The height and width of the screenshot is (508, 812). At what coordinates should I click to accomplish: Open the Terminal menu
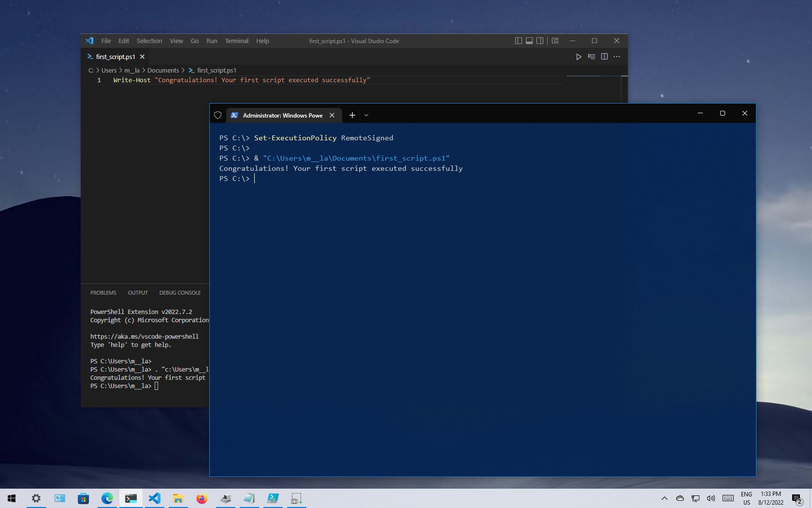pyautogui.click(x=236, y=41)
